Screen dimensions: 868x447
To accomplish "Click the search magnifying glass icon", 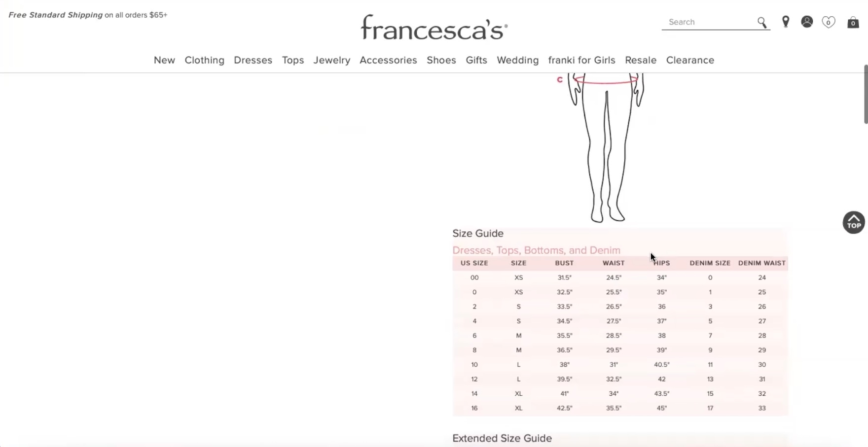I will [762, 23].
